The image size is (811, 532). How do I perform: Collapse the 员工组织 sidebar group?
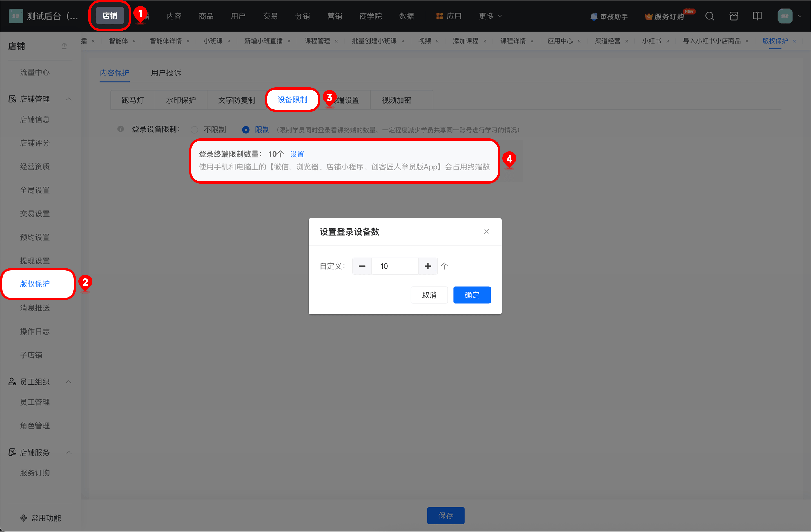[68, 382]
